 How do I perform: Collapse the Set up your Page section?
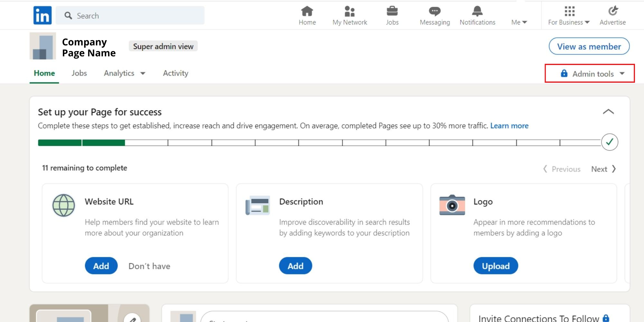(608, 112)
